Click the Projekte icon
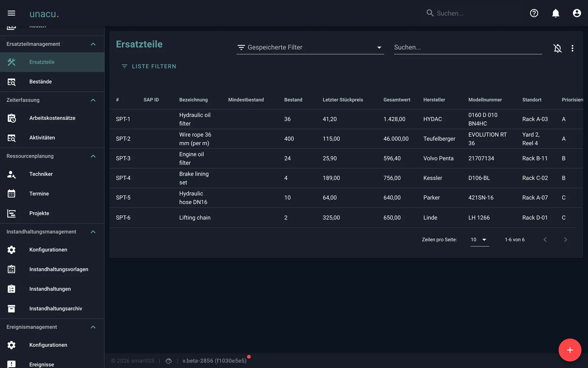The height and width of the screenshot is (368, 588). (x=11, y=213)
